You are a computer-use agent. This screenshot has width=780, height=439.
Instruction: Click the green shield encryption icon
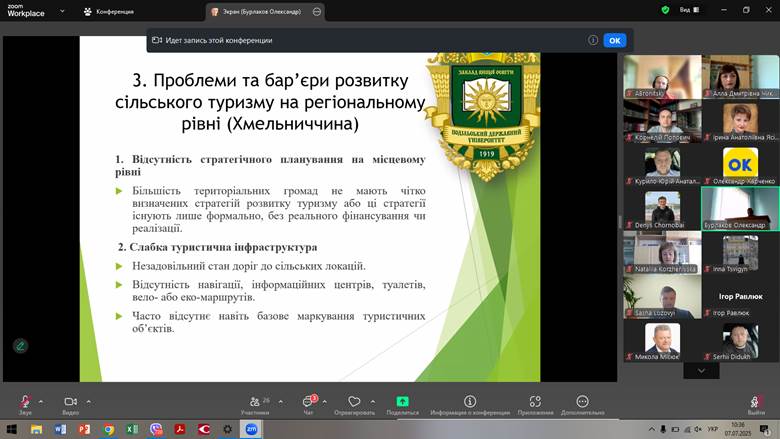(x=664, y=10)
